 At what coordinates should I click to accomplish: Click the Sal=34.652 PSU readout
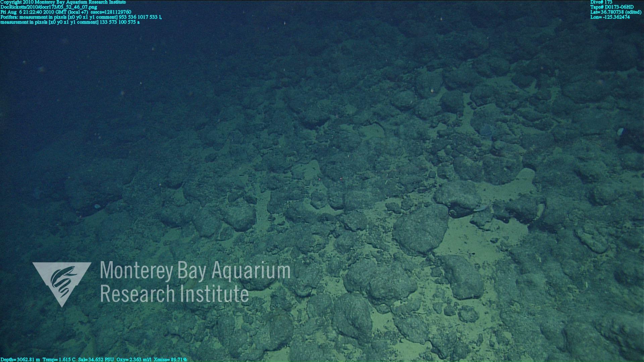[96, 360]
